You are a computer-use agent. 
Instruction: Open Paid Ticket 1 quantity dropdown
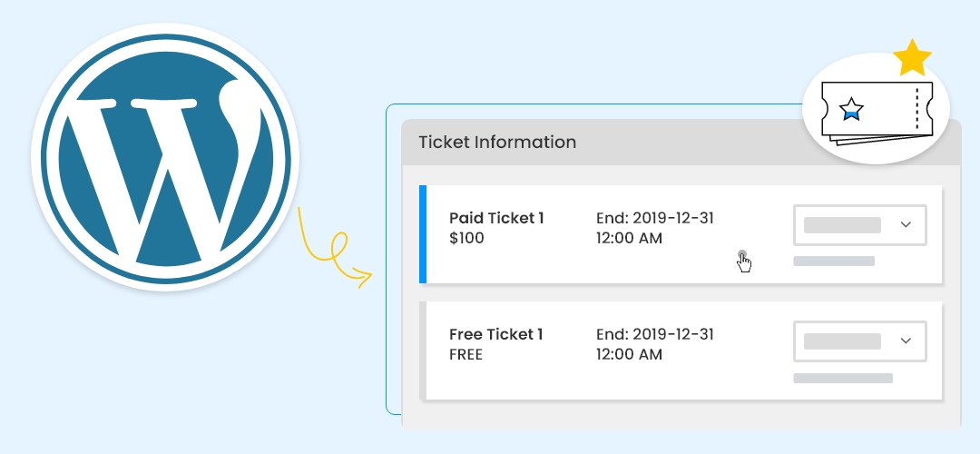point(859,224)
